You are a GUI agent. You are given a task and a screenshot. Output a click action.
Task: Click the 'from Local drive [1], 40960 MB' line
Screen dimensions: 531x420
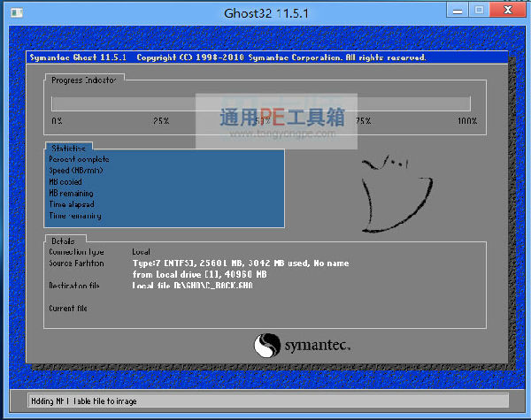coord(199,274)
